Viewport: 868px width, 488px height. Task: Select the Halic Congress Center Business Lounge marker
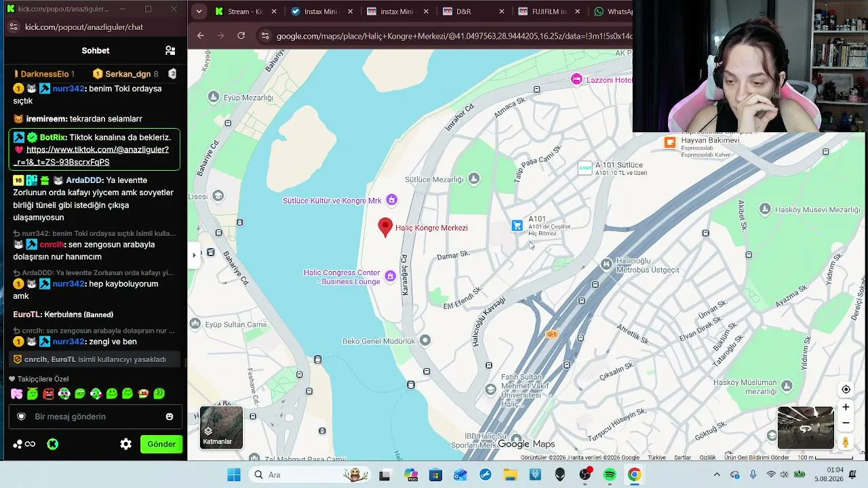(x=390, y=276)
